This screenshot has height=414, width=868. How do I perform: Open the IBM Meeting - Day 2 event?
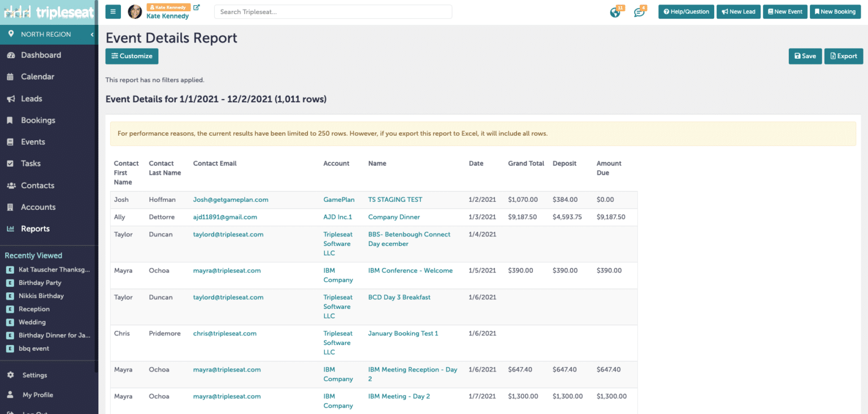coord(399,396)
